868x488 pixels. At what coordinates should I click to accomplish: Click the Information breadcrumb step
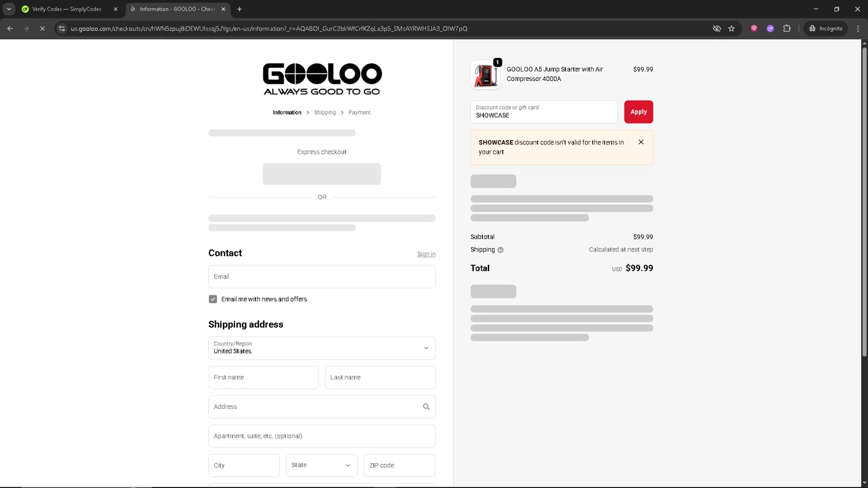click(x=287, y=113)
